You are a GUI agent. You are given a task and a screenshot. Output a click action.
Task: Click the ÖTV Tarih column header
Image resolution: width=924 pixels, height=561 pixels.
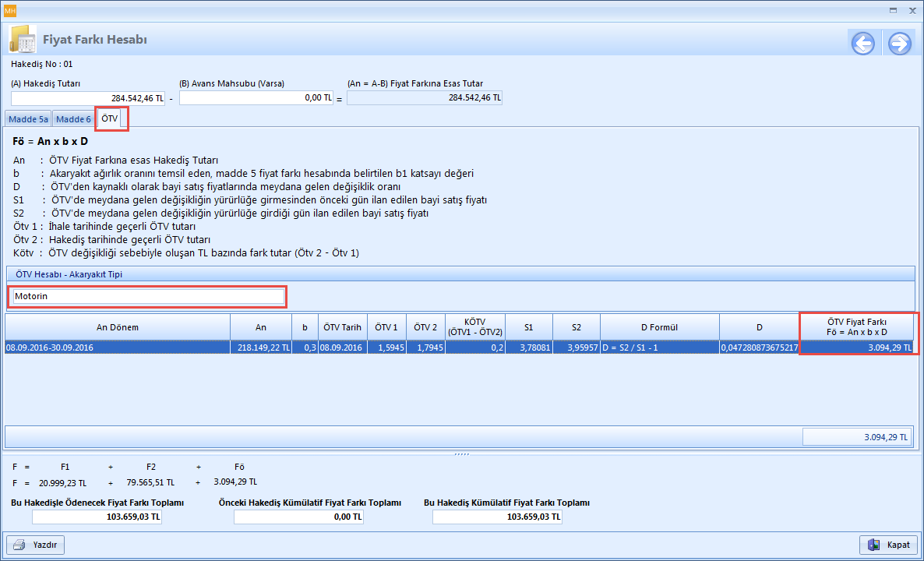click(340, 327)
